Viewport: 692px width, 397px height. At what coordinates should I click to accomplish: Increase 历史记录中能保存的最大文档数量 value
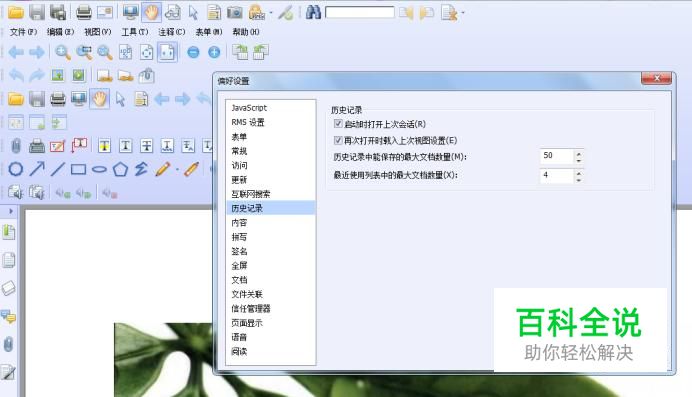click(x=579, y=153)
